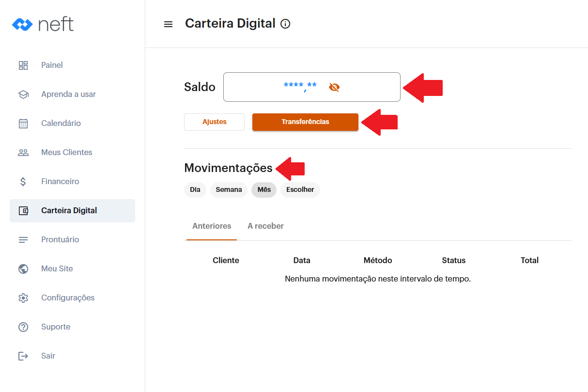Image resolution: width=588 pixels, height=392 pixels.
Task: Switch to the A receber tab
Action: click(265, 226)
